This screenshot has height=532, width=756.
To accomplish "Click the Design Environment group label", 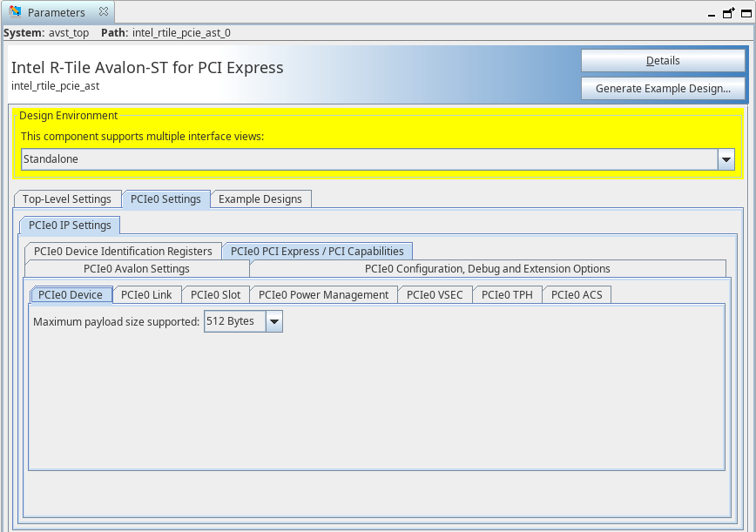I will pyautogui.click(x=69, y=116).
